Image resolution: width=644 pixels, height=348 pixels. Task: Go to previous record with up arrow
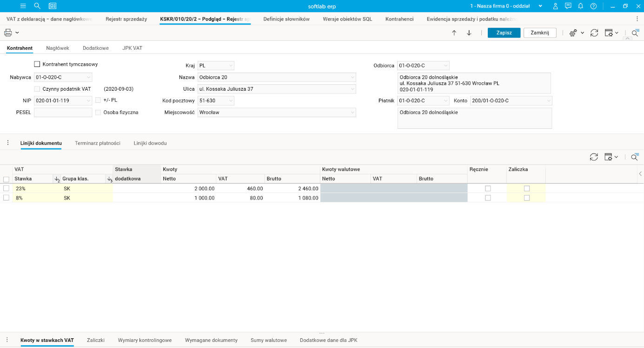tap(454, 33)
